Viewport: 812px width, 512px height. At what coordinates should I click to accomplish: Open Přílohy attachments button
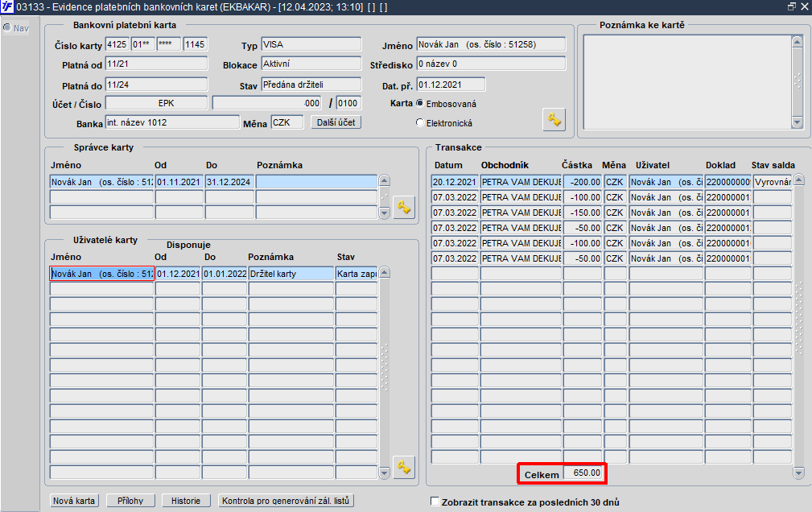[130, 501]
